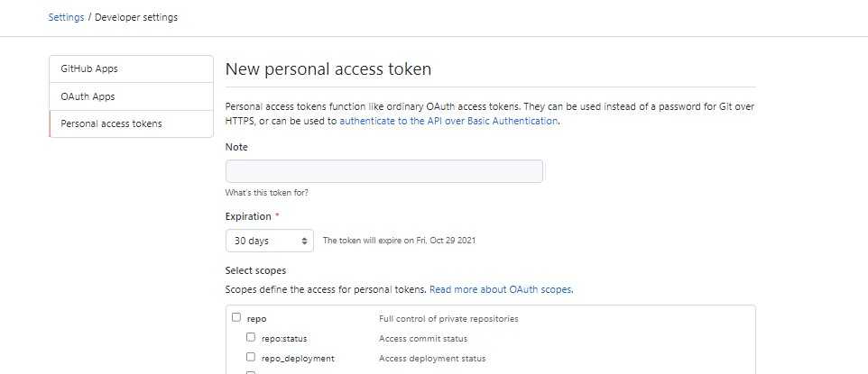Click the New personal access token heading

coord(328,69)
